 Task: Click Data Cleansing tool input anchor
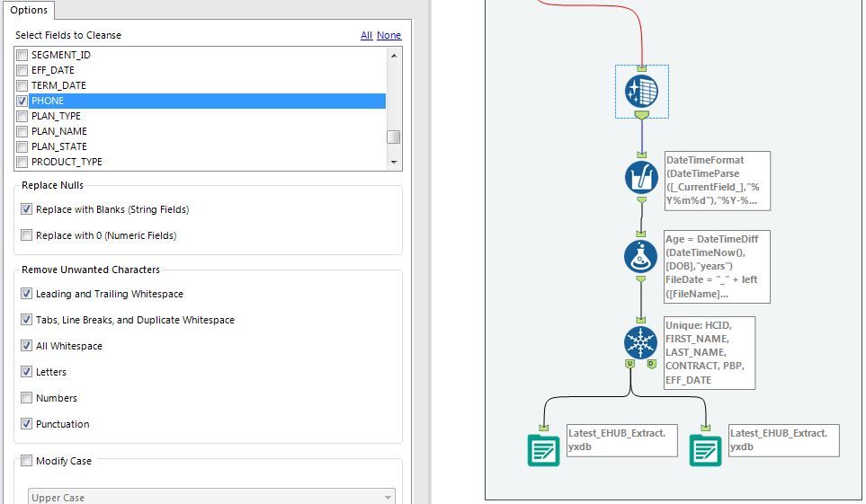coord(642,68)
